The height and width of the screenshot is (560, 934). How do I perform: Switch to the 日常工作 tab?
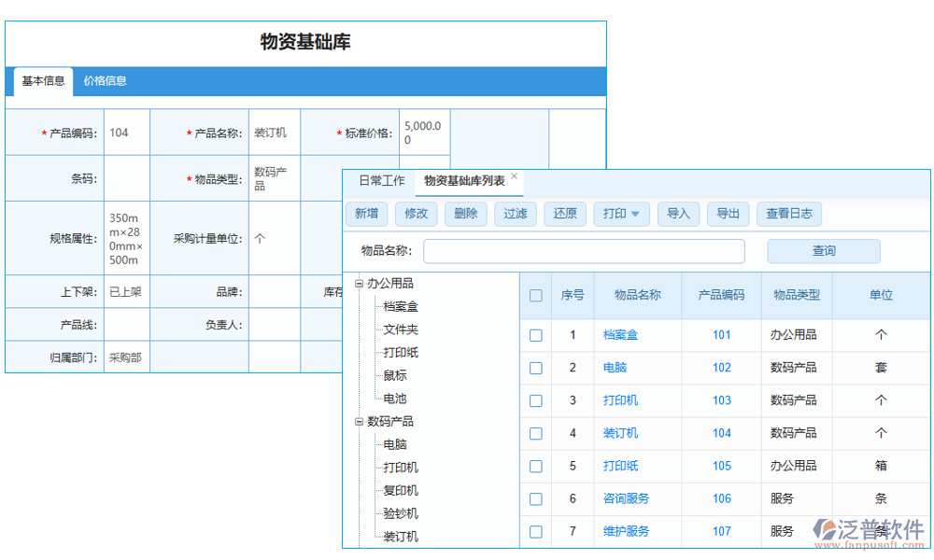click(381, 180)
